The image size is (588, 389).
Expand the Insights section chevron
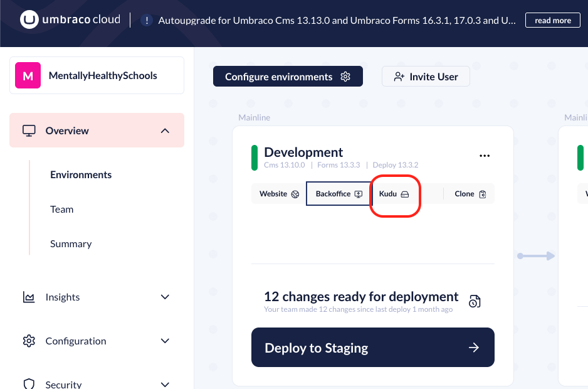coord(165,297)
